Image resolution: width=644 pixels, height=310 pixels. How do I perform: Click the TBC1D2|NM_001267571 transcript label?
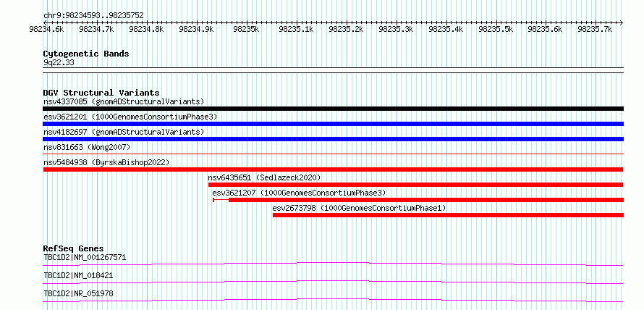coord(85,258)
